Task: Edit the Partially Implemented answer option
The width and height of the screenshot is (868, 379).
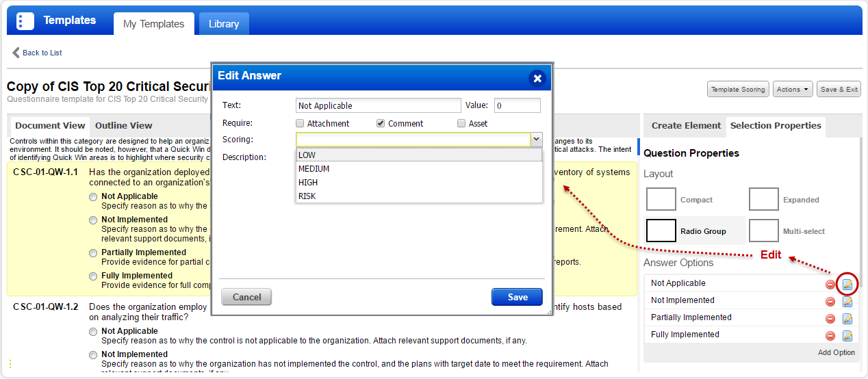Action: 847,319
